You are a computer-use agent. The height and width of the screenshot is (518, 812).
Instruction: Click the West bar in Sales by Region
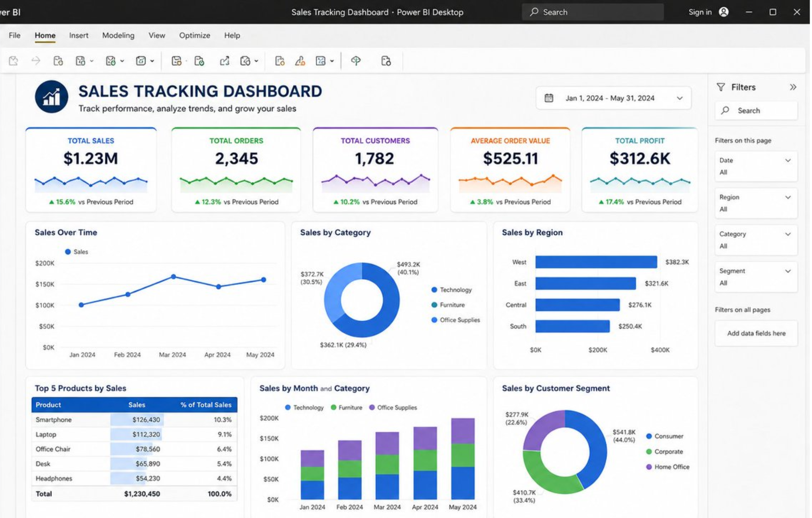[x=596, y=262]
